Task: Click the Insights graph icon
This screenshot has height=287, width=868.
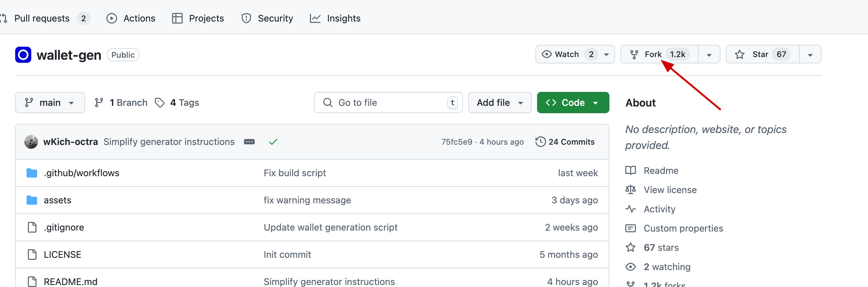Action: click(315, 18)
